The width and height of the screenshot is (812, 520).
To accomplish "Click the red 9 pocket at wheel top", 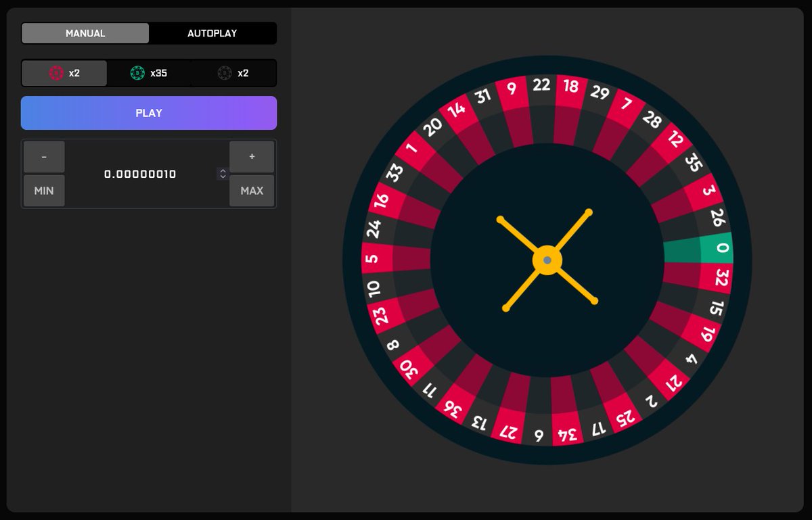I will point(512,87).
